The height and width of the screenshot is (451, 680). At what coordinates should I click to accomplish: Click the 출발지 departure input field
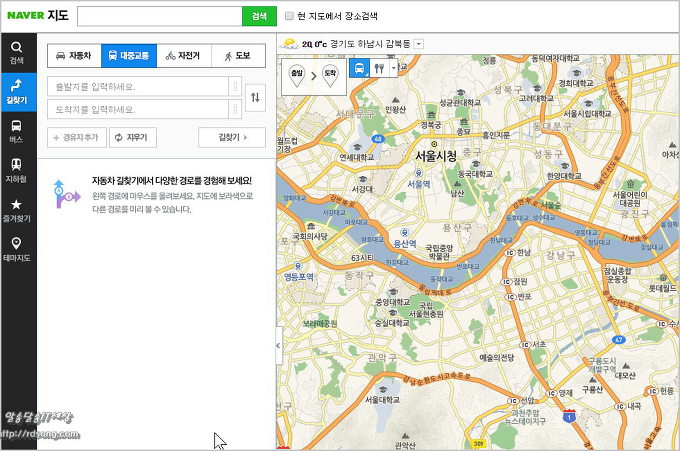[x=138, y=86]
